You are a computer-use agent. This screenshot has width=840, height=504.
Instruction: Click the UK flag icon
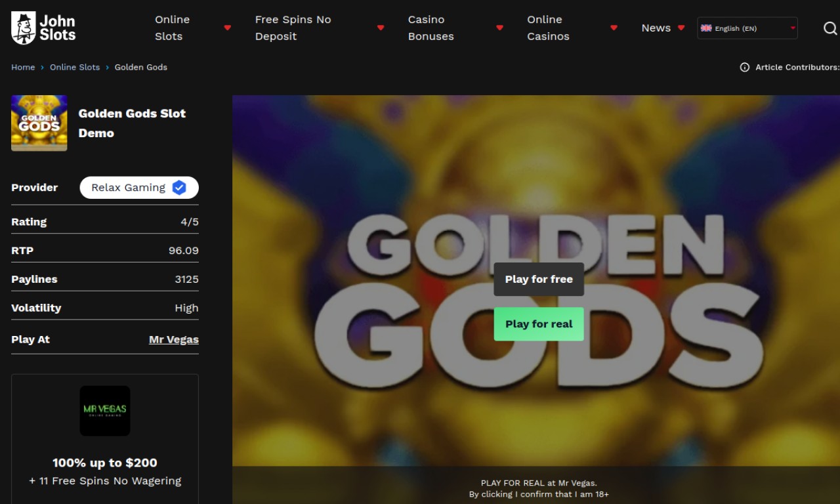pos(706,28)
